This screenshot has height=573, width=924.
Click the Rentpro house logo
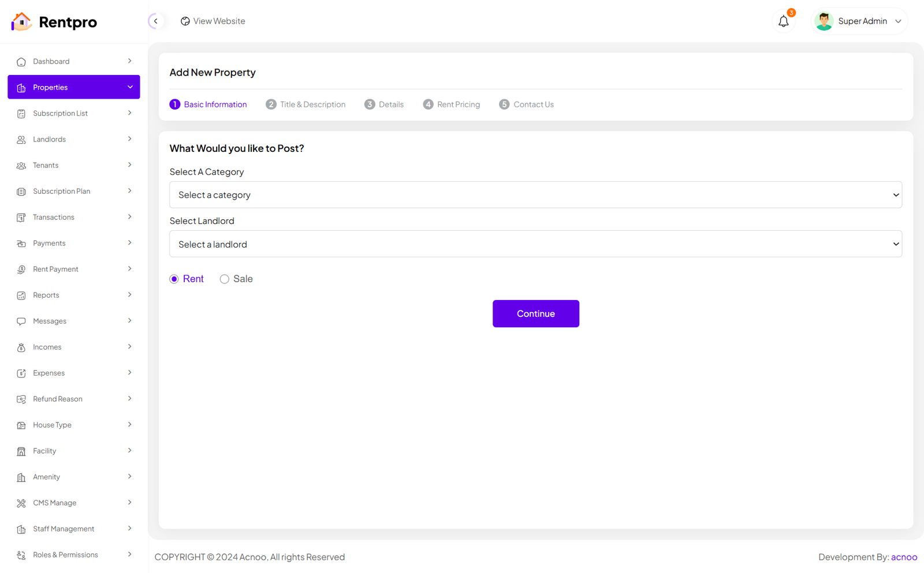tap(21, 22)
